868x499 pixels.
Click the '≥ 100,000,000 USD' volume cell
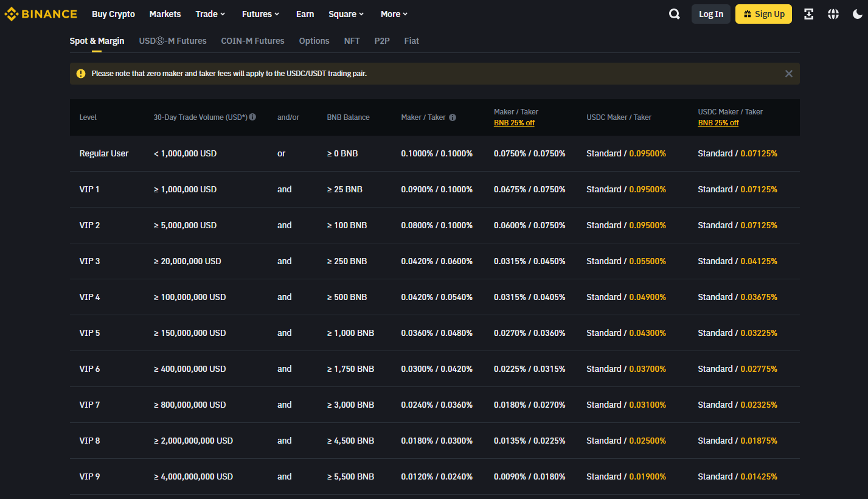click(x=190, y=297)
